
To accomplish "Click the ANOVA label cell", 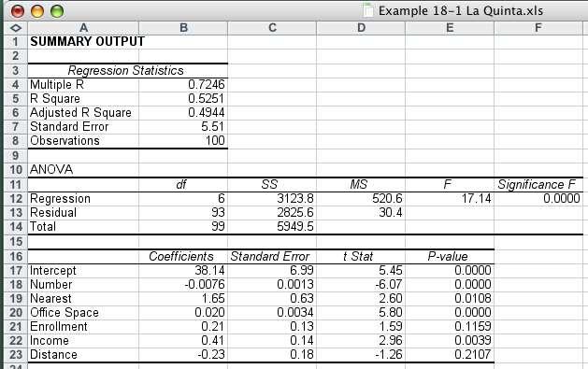I will [83, 170].
